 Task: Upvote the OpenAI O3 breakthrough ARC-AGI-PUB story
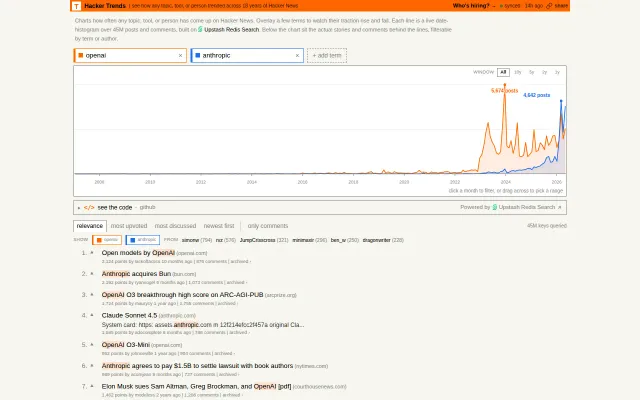coord(92,294)
